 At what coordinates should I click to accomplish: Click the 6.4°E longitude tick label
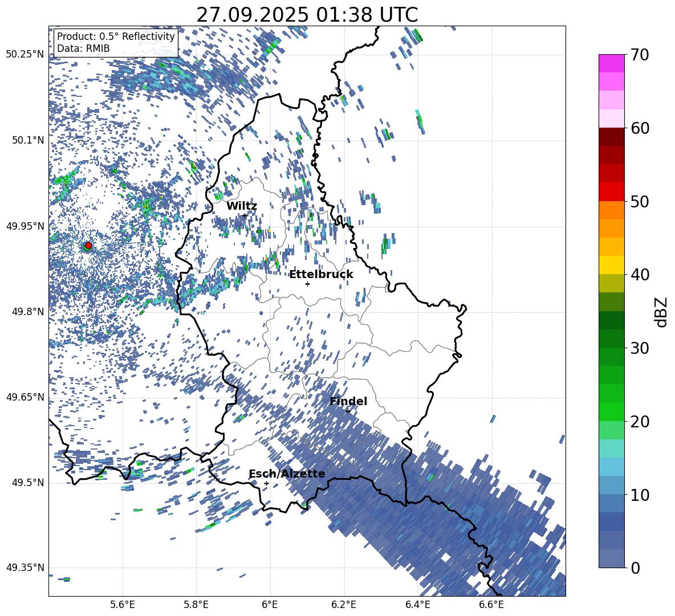point(417,605)
